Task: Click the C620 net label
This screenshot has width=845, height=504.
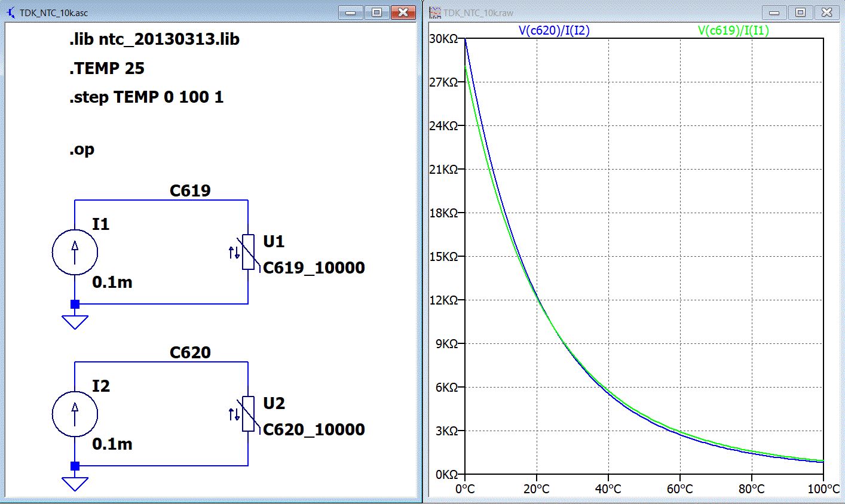Action: (x=190, y=352)
